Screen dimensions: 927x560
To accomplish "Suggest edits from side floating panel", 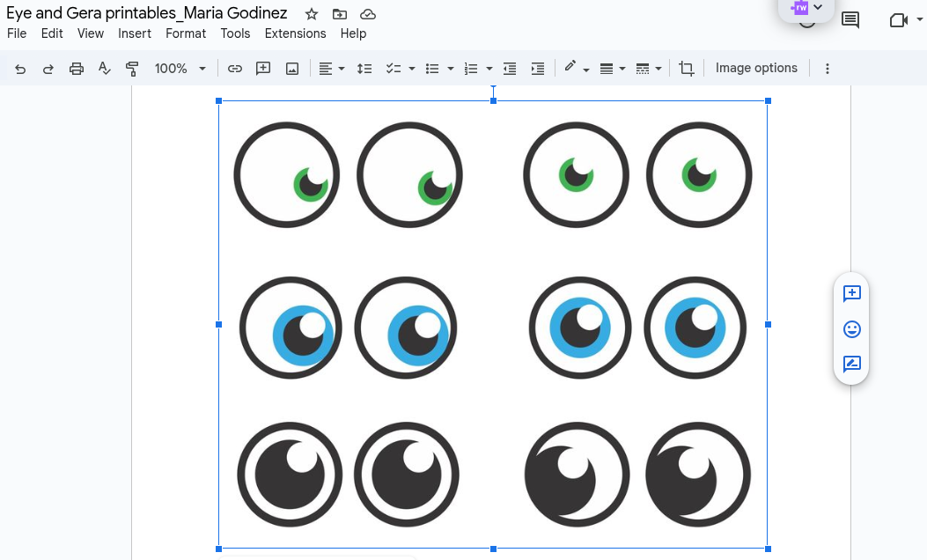I will point(851,364).
